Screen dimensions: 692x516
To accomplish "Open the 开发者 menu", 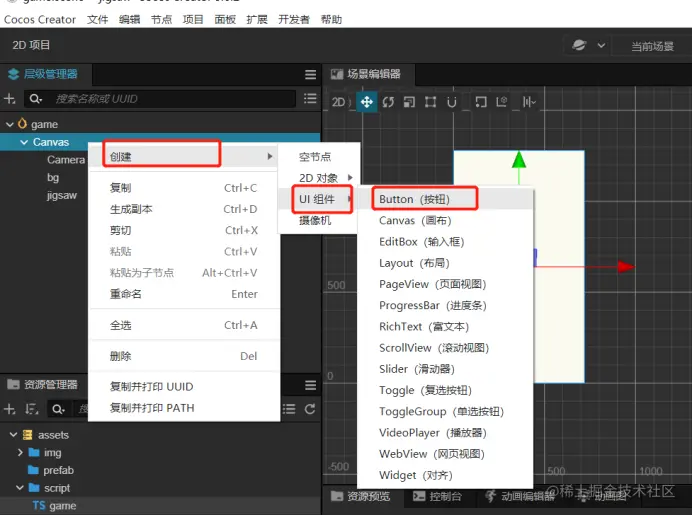I will point(294,19).
